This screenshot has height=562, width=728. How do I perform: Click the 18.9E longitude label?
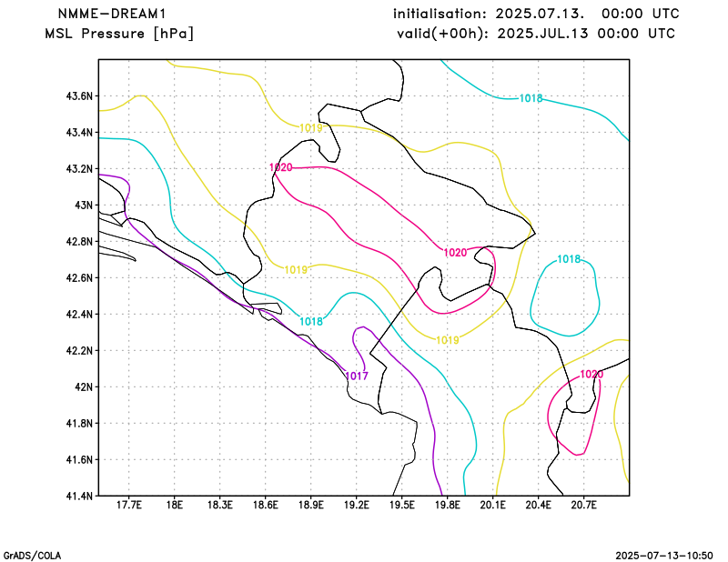tap(310, 505)
